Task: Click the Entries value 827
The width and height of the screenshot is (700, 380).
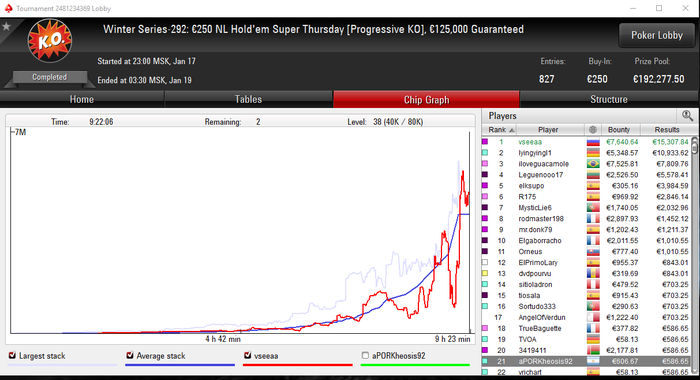Action: point(546,79)
